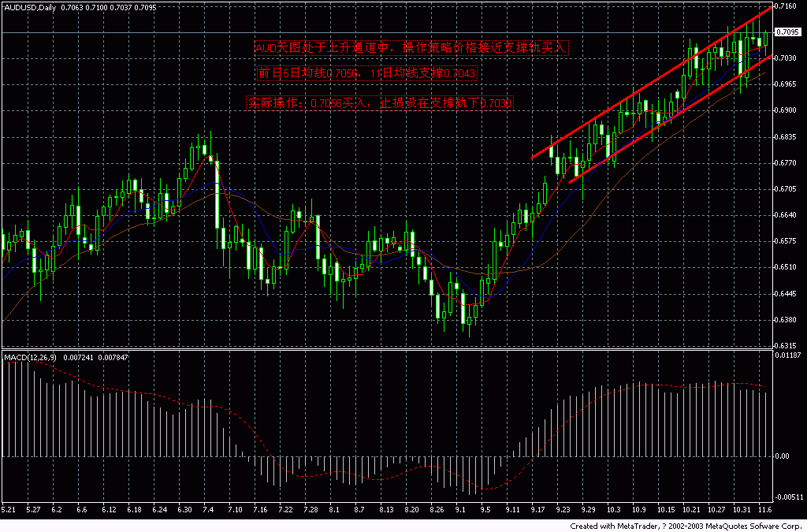Click the 9.11 date label

[512, 509]
